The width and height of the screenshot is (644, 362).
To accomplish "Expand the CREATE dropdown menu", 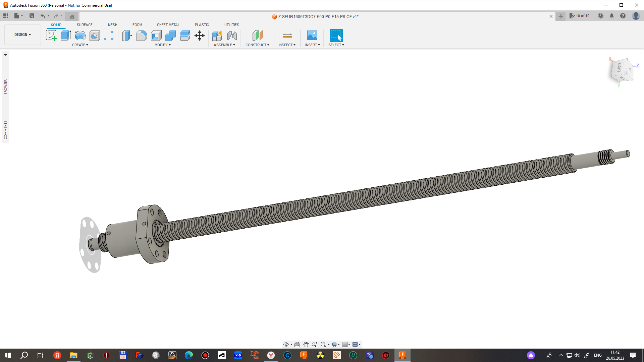I will point(80,45).
